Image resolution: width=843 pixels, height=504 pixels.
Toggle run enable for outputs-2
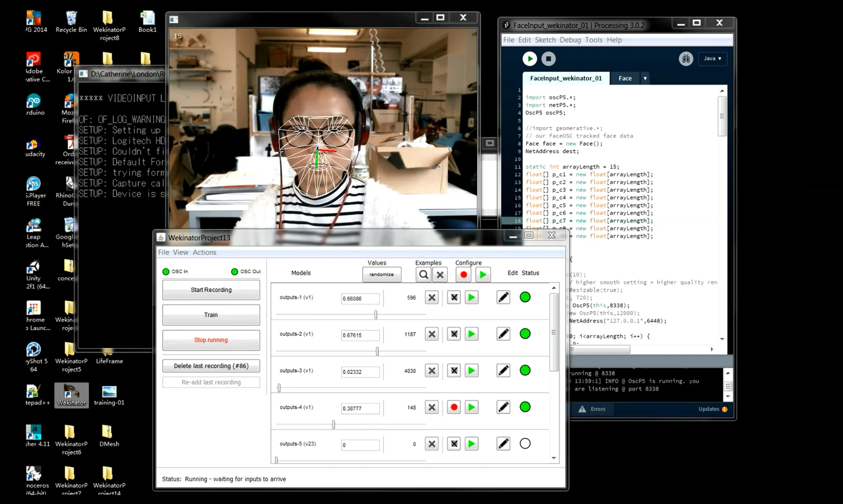(x=471, y=334)
